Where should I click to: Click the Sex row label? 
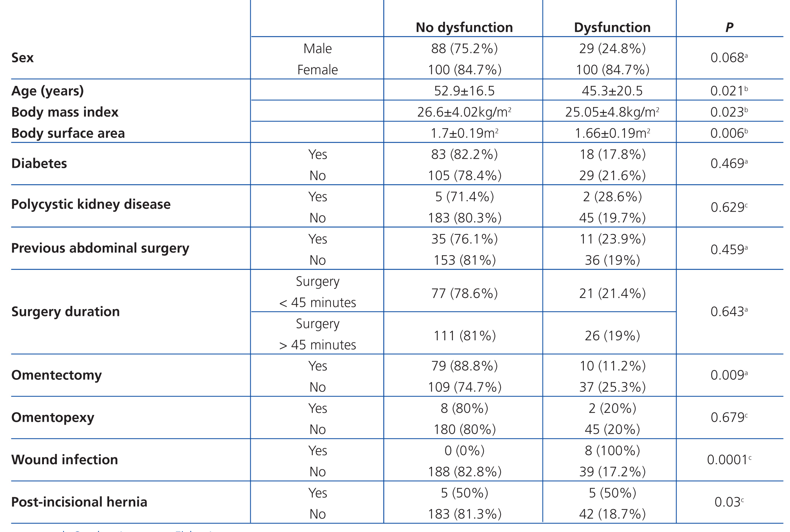[x=22, y=58]
